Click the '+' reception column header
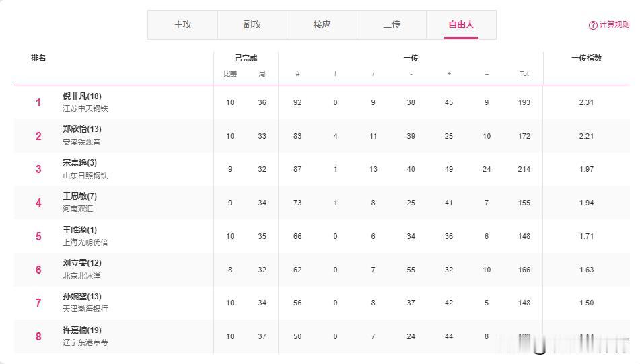Screen dimensions: 640x364 pos(449,74)
